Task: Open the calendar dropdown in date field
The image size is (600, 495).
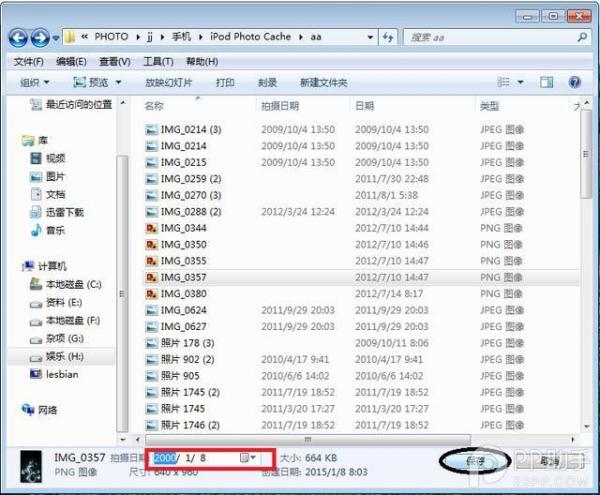Action: (248, 458)
